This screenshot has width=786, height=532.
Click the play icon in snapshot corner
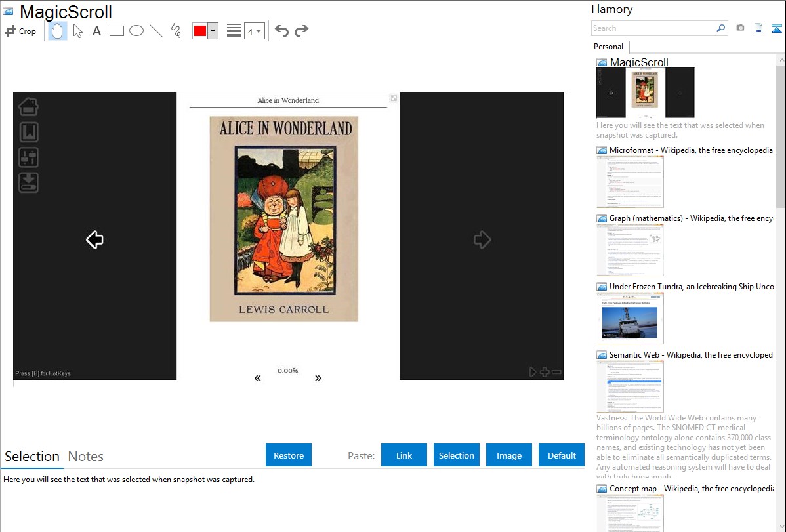pos(532,372)
